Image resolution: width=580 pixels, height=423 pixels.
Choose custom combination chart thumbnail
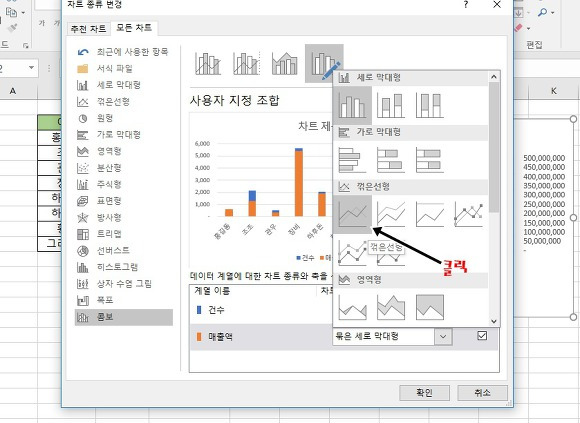324,64
